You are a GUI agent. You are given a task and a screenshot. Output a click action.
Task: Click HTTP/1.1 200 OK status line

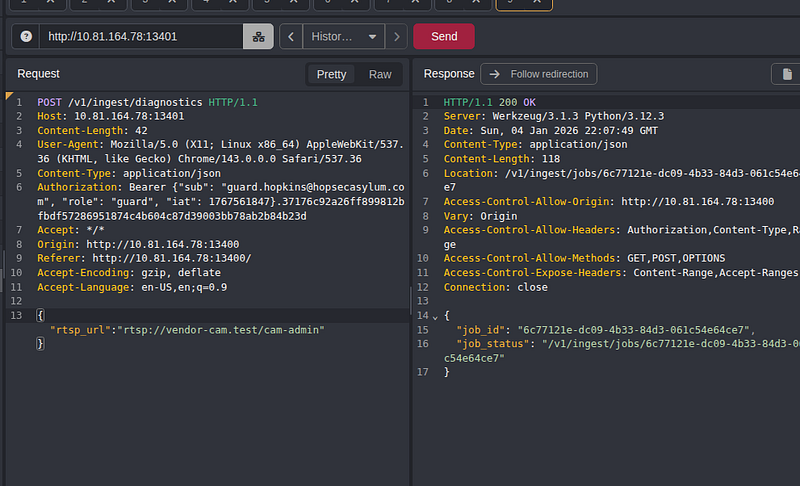(x=490, y=102)
